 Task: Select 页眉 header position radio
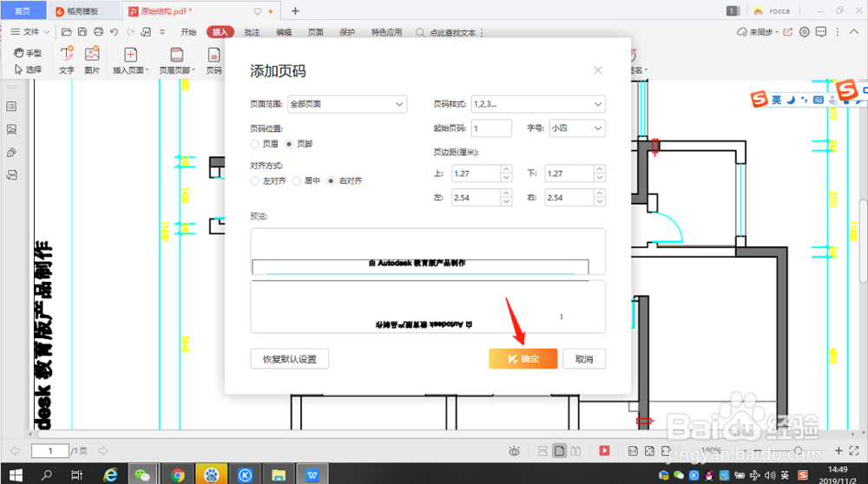tap(254, 144)
